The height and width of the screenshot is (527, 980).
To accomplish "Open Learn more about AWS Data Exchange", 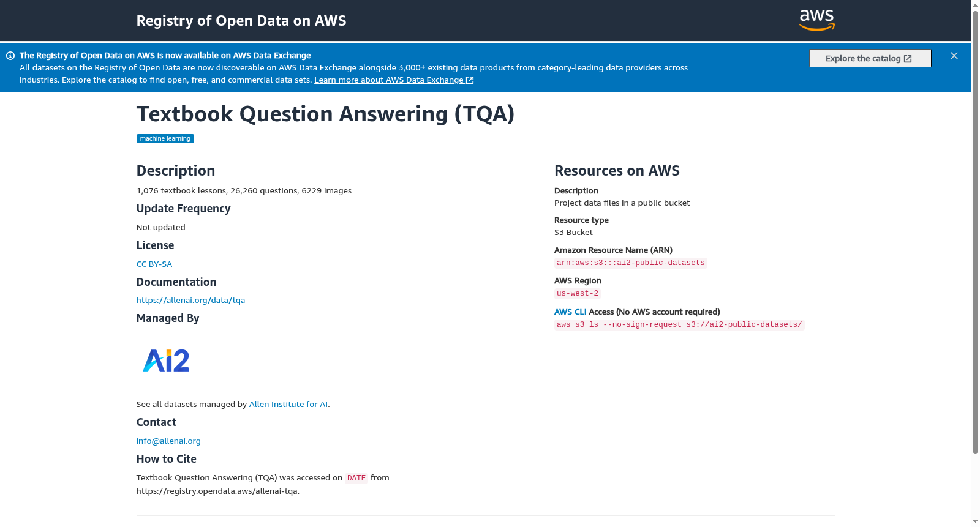I will pos(394,80).
